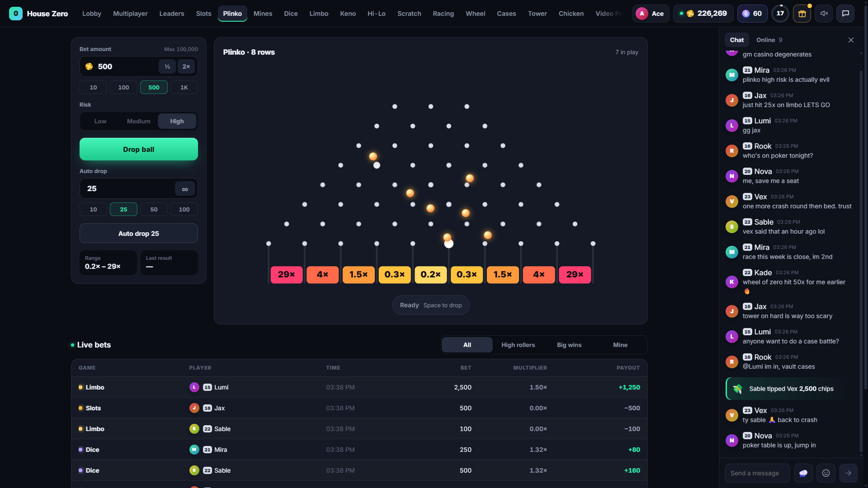Select High risk
Image resolution: width=868 pixels, height=488 pixels.
click(177, 121)
